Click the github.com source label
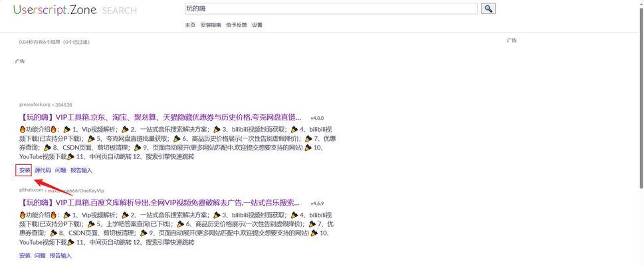The height and width of the screenshot is (266, 644). pyautogui.click(x=31, y=190)
